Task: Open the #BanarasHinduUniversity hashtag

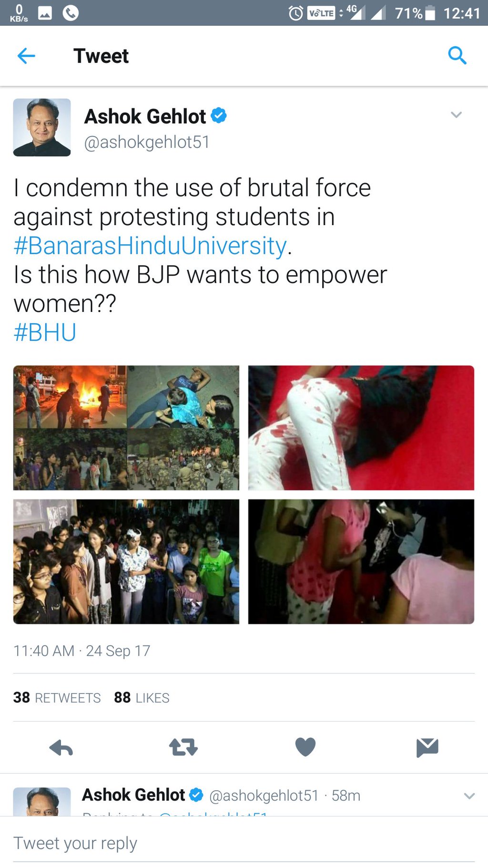Action: [150, 246]
